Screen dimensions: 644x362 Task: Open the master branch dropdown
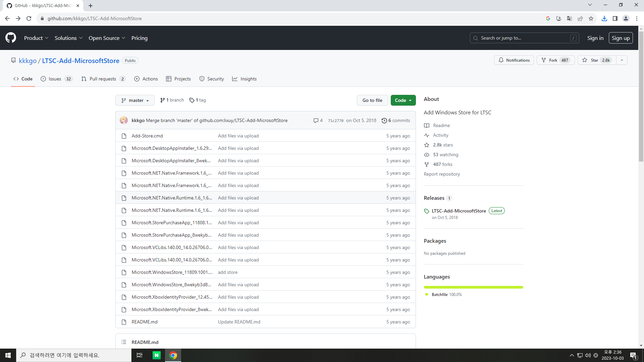135,100
